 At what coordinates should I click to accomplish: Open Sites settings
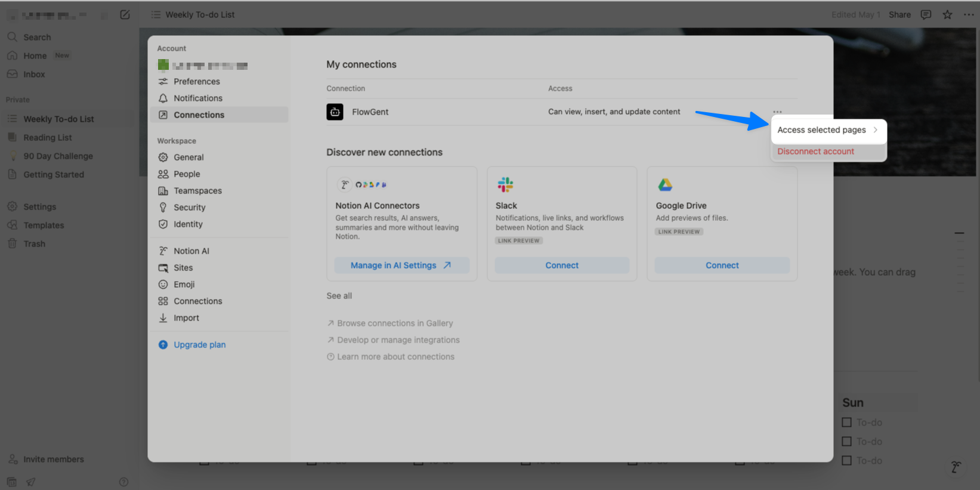[x=183, y=267]
